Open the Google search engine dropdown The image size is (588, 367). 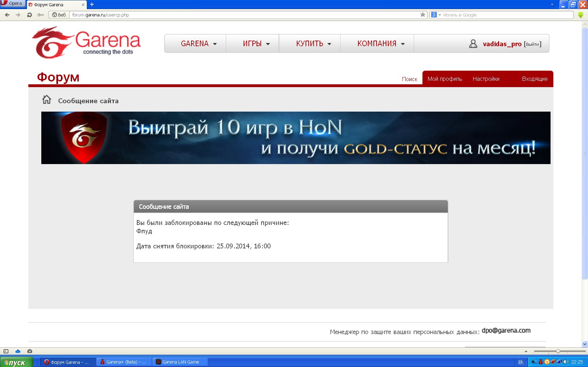[x=436, y=15]
